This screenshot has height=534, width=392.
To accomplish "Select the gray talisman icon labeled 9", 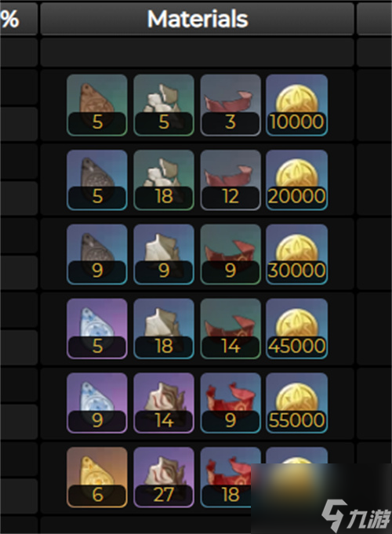I will point(97,254).
